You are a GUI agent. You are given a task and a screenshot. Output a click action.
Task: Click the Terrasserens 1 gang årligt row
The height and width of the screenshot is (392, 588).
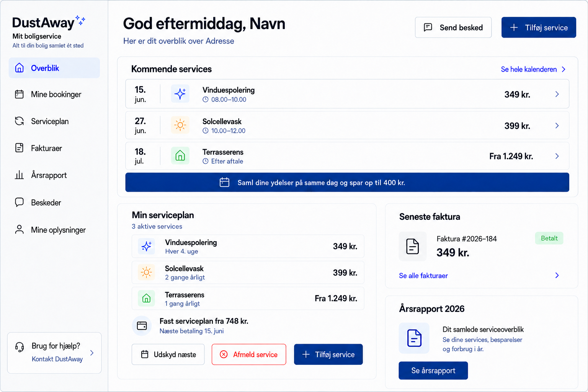(248, 298)
